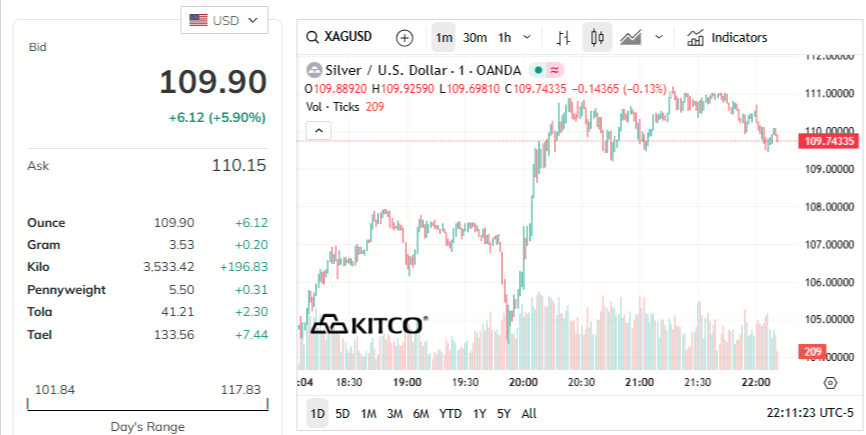
Task: Expand the time interval dropdown arrow
Action: pyautogui.click(x=526, y=38)
